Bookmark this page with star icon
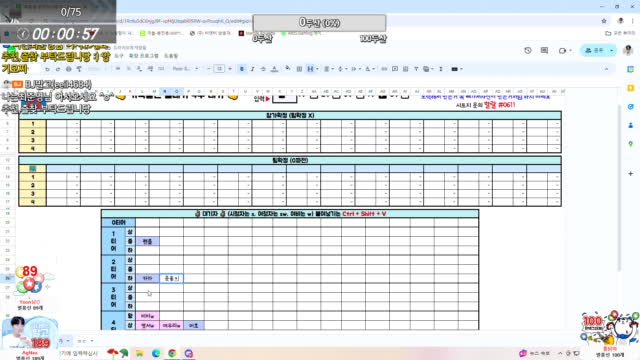 pos(604,21)
